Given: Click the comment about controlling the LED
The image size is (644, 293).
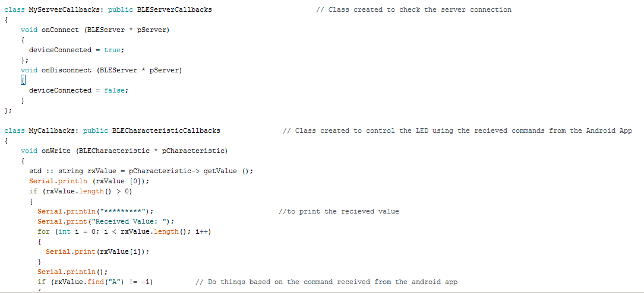Looking at the screenshot, I should click(457, 130).
